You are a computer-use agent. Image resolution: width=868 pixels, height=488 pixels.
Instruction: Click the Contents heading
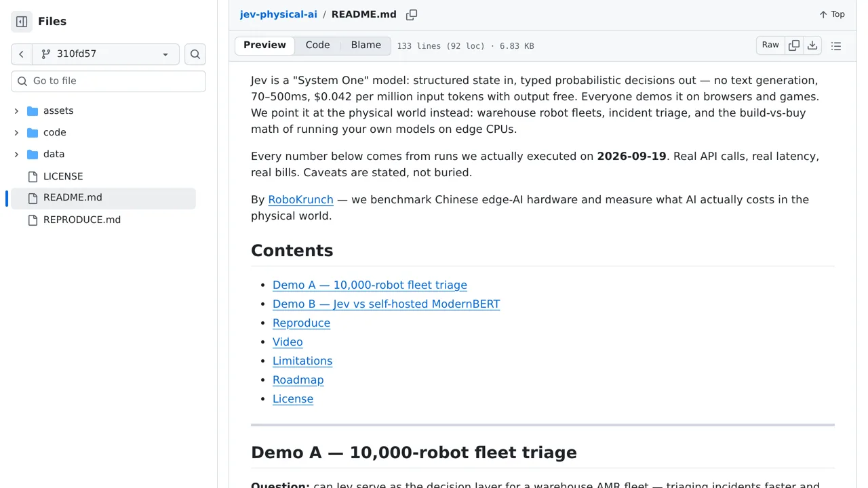pos(292,250)
